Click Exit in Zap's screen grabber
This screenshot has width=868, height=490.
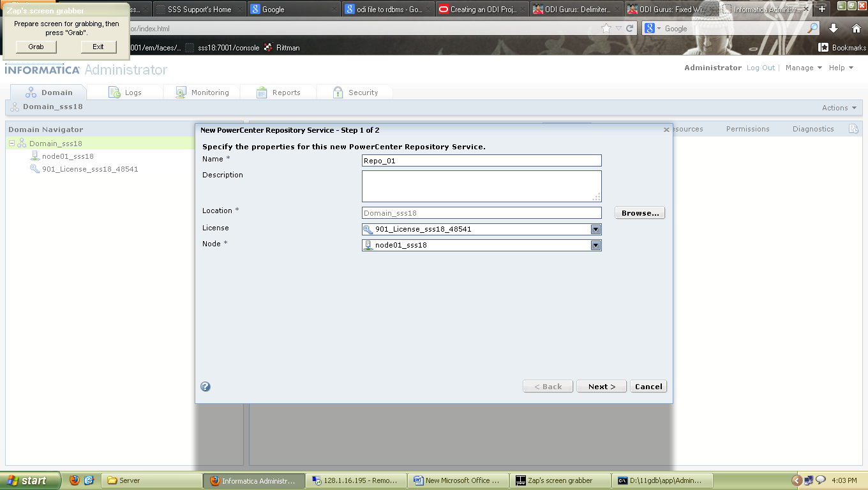point(98,47)
